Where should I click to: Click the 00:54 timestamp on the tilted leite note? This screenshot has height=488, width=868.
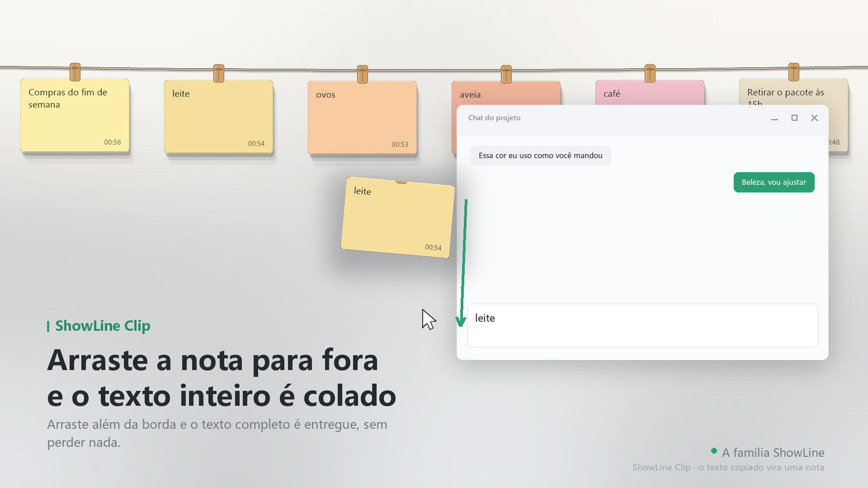pos(433,247)
